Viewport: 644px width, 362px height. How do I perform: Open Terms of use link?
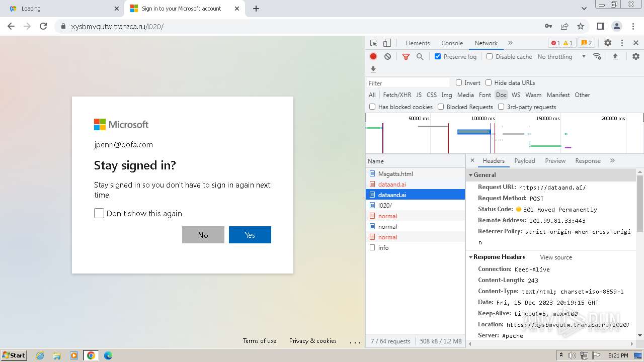(260, 341)
